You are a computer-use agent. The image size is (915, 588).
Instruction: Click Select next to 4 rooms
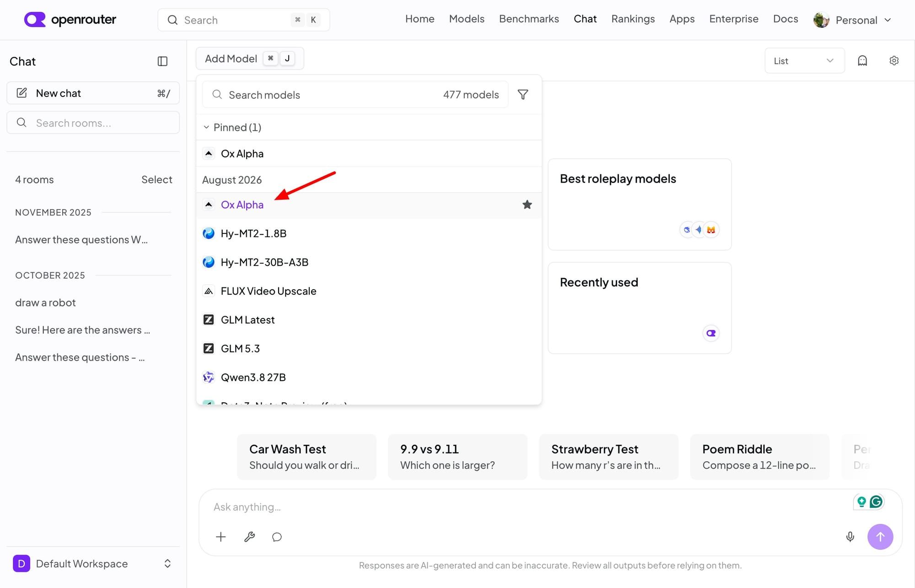[x=156, y=179]
